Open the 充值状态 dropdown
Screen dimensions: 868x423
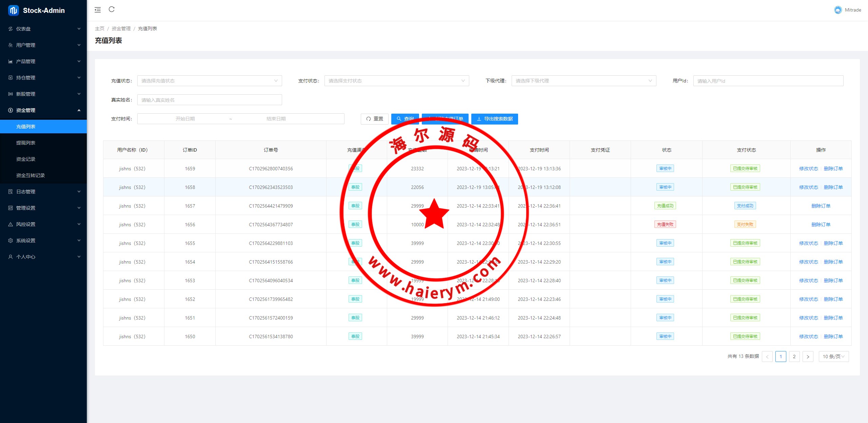pos(209,81)
